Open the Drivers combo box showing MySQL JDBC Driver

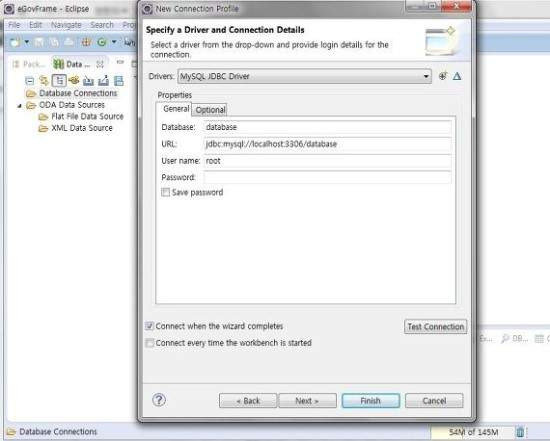tap(304, 76)
